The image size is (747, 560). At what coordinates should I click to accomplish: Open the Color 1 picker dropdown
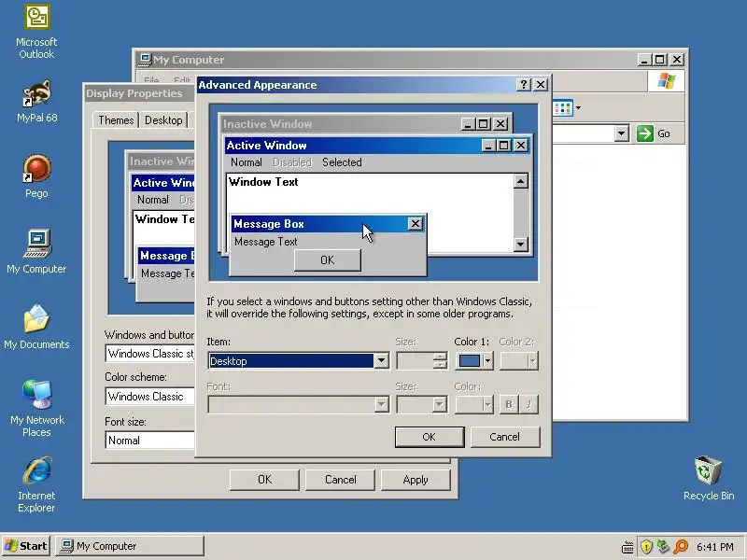point(474,361)
